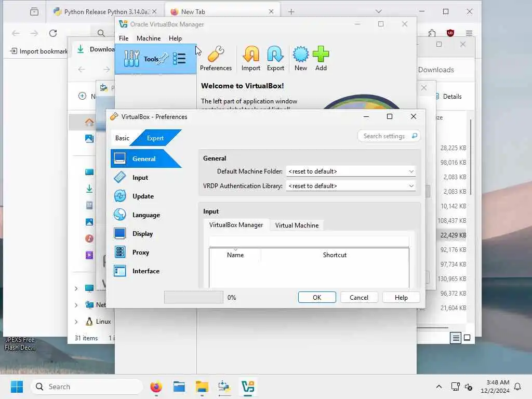Switch to Basic preferences mode
Screen dimensions: 532x399
point(122,138)
